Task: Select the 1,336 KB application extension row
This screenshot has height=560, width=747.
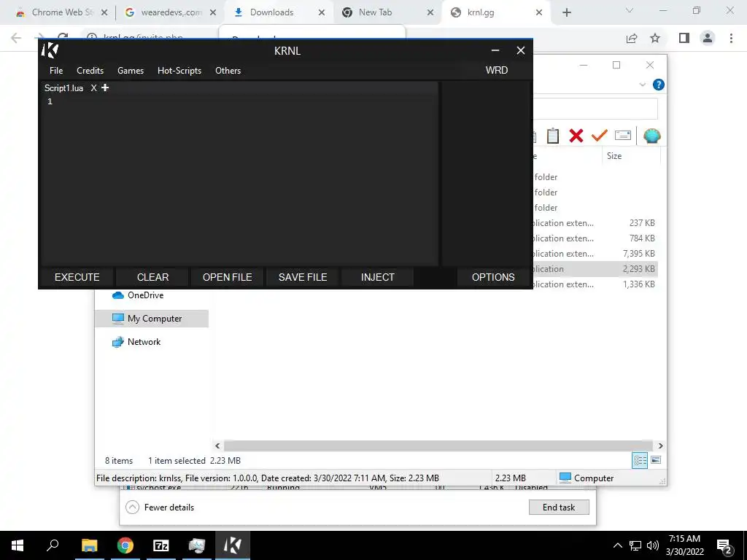Action: 595,284
